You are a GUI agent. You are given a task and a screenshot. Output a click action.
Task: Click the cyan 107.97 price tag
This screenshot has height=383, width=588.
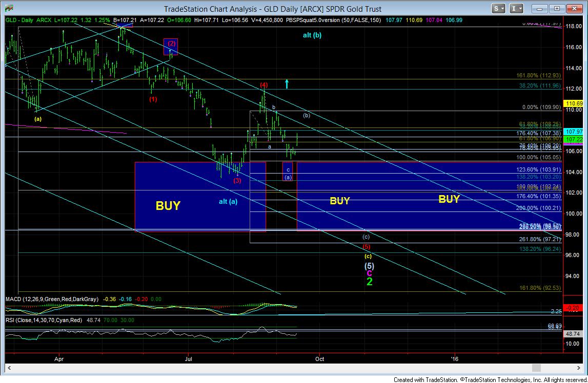[x=574, y=132]
